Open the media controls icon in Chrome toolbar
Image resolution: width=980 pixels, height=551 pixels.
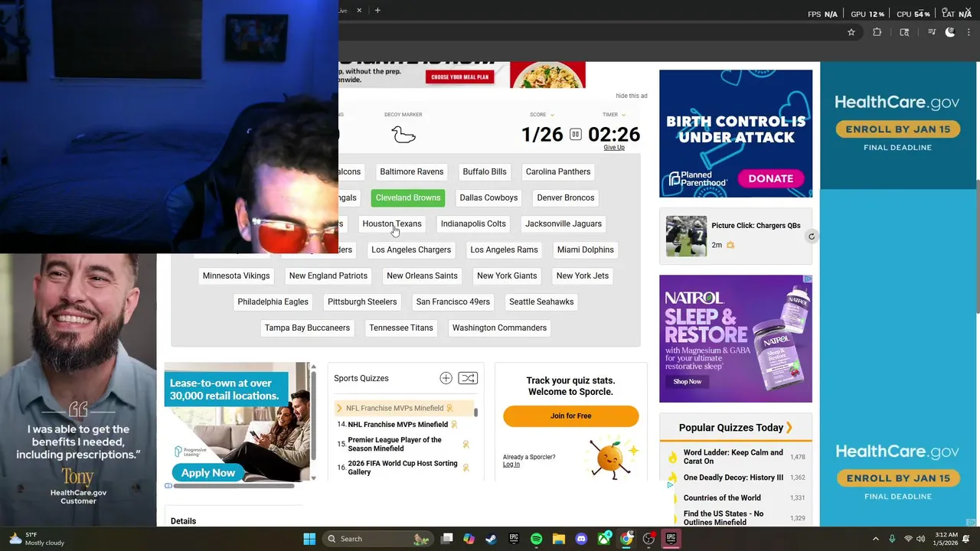[932, 32]
